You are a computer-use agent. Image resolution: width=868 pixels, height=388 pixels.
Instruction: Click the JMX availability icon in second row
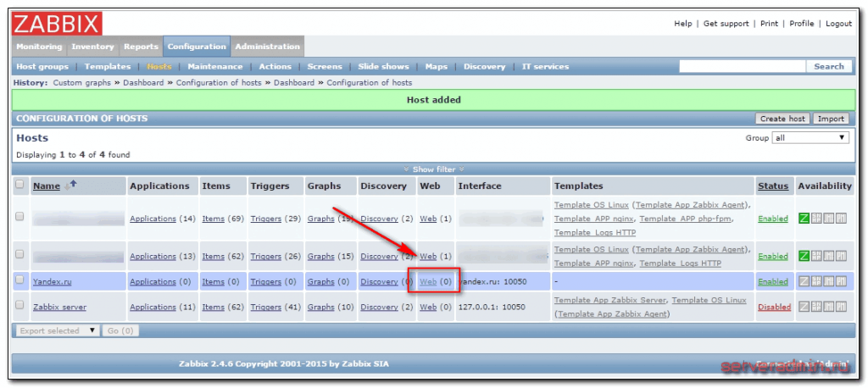[828, 256]
